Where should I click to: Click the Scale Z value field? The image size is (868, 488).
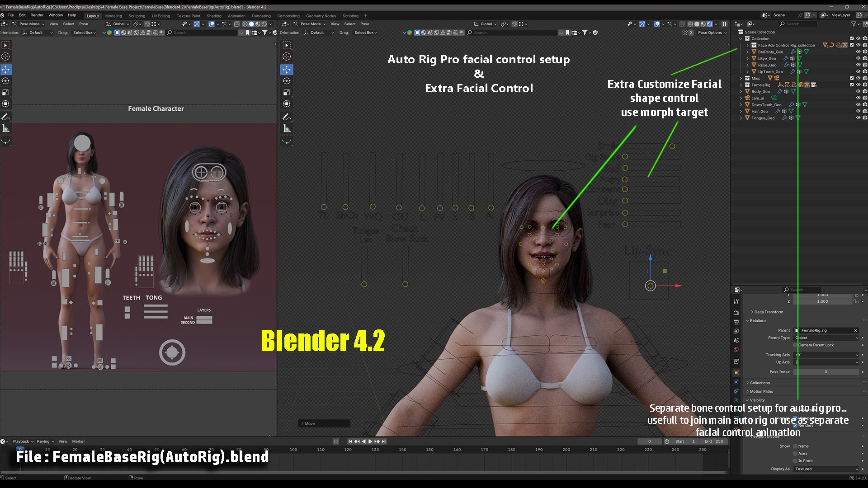point(823,302)
